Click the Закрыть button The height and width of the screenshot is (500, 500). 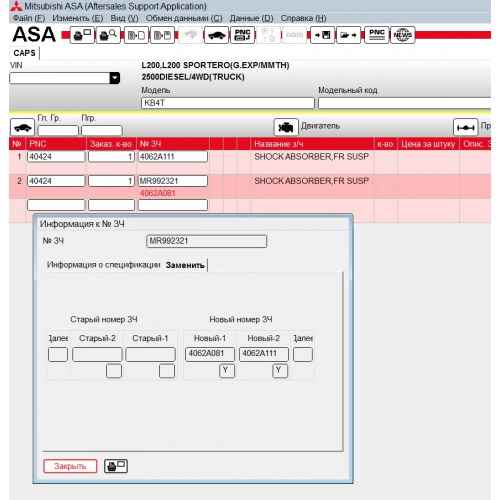[70, 466]
